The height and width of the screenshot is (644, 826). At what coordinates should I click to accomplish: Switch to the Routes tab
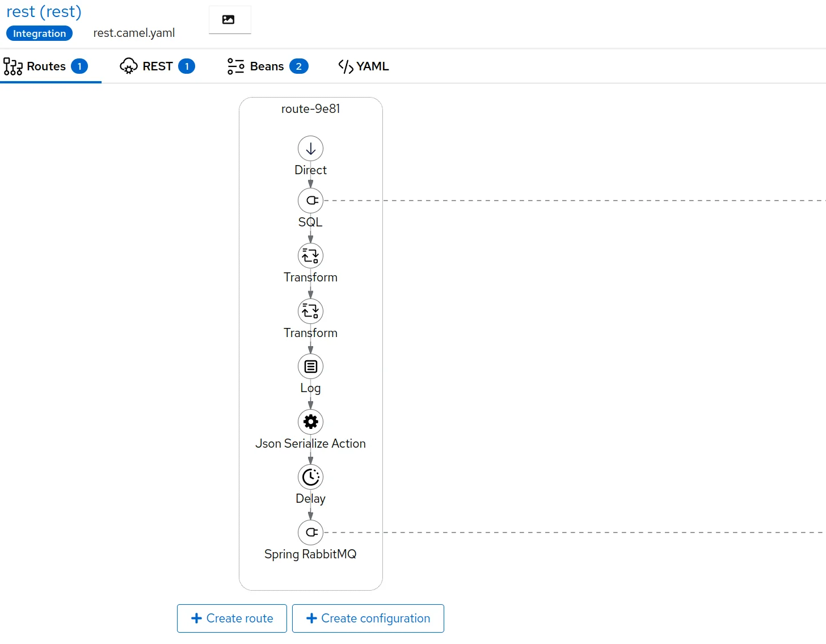pos(46,66)
